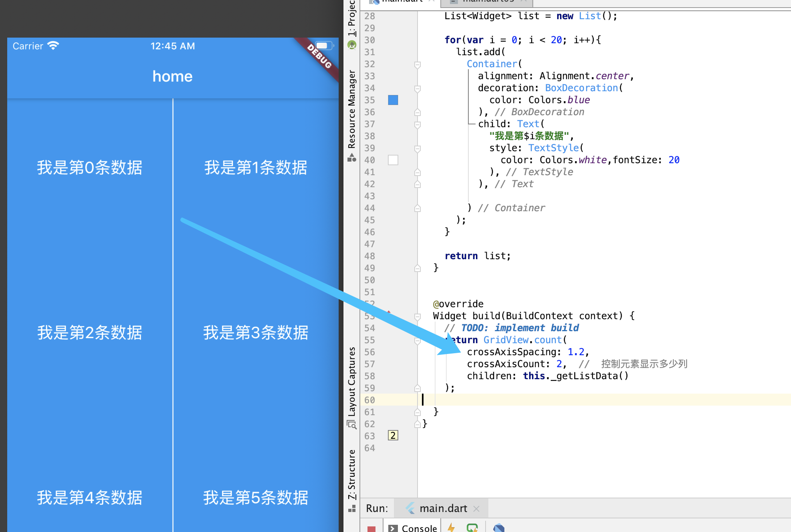Click the tool windows quick-access icon at bottom-left
The width and height of the screenshot is (791, 532).
[352, 509]
